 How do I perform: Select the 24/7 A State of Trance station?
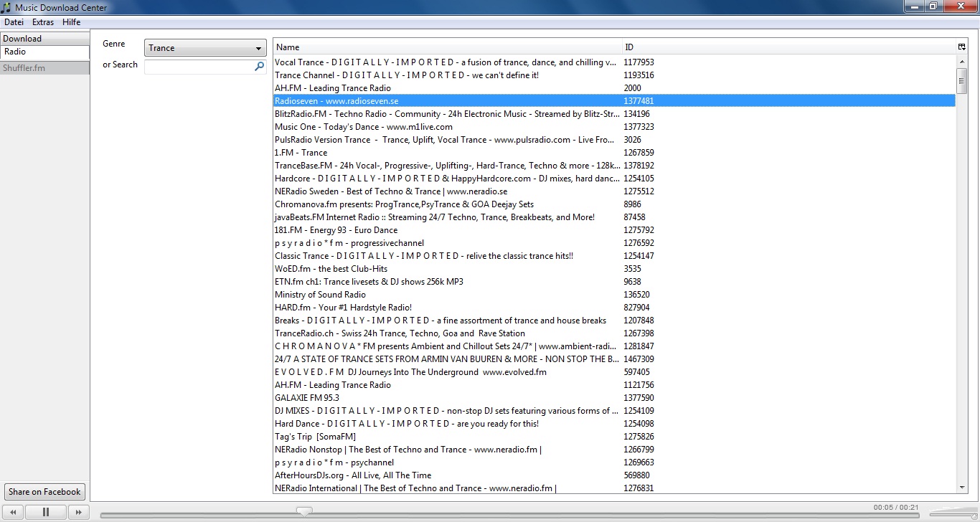coord(615,359)
